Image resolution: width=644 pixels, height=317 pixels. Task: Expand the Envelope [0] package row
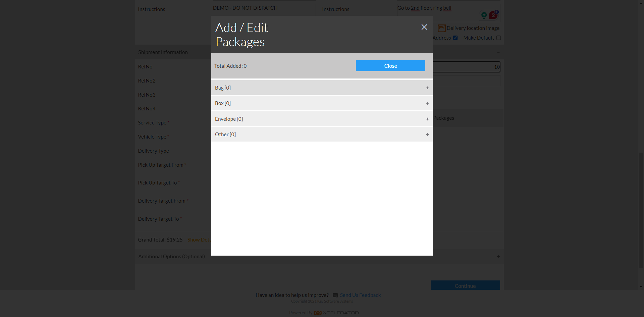click(322, 119)
